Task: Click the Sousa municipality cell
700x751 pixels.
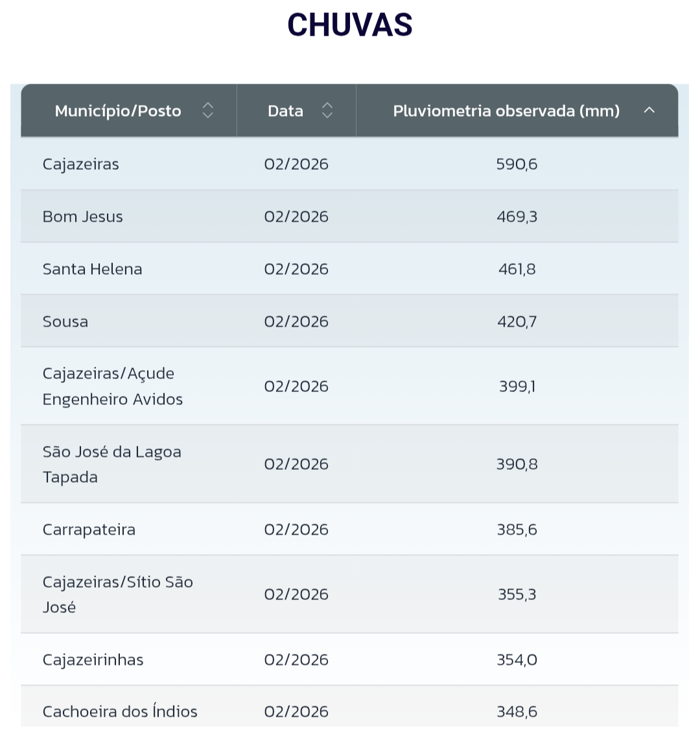Action: point(65,321)
